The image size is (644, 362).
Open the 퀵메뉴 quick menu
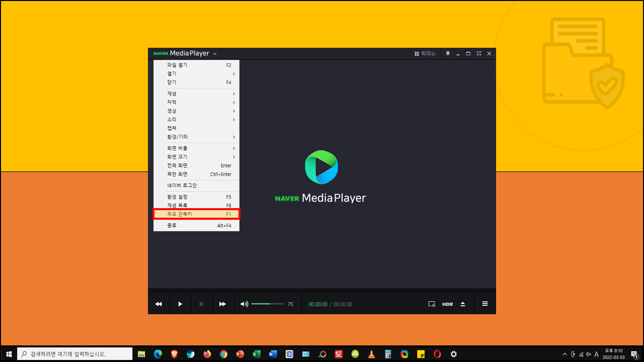425,53
